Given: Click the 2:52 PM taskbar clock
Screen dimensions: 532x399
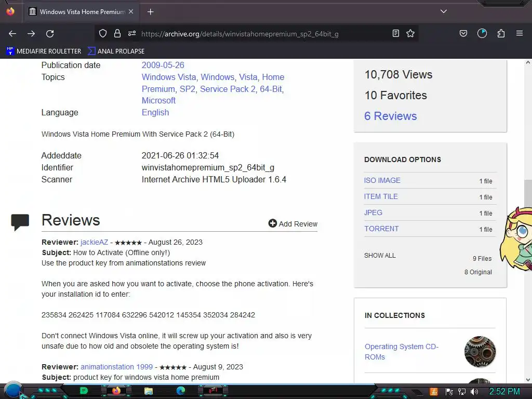Looking at the screenshot, I should point(504,392).
